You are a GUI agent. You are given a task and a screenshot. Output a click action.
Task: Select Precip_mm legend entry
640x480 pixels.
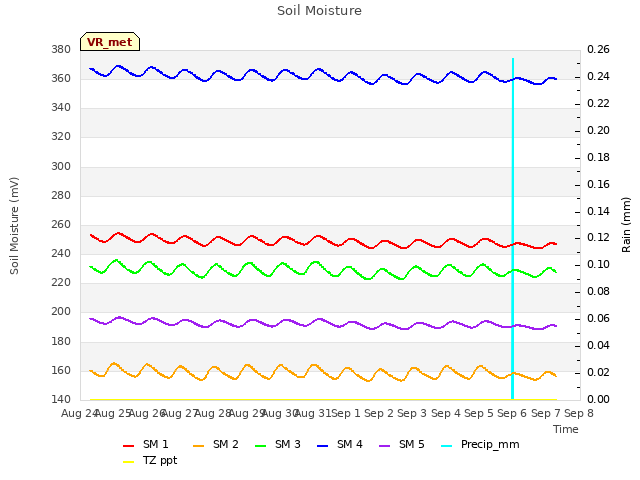(480, 444)
